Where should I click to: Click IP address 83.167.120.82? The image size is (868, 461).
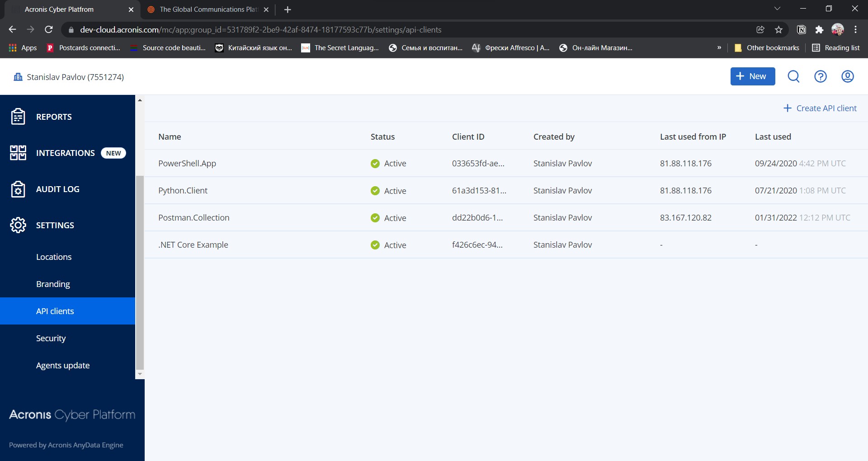[x=686, y=217]
